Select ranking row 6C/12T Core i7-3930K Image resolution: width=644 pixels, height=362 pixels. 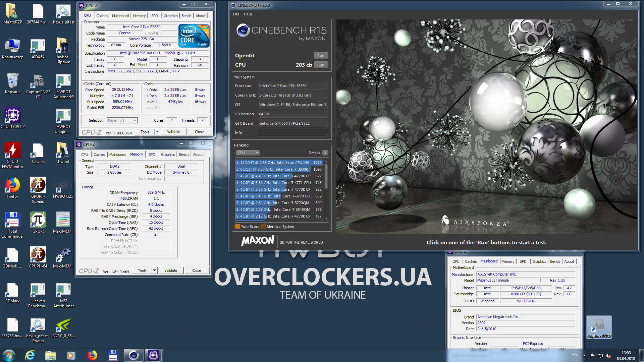click(279, 169)
